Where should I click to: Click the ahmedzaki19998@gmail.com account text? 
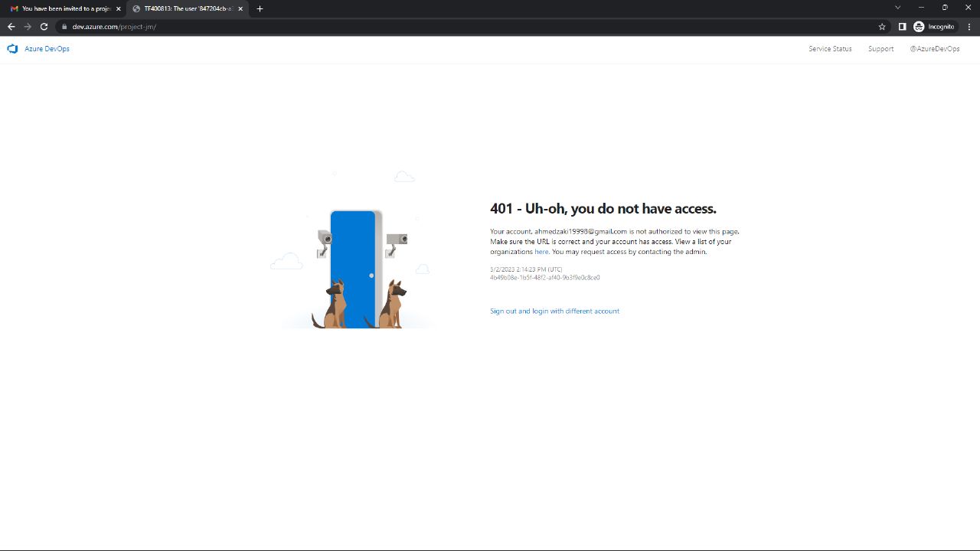[x=580, y=231]
